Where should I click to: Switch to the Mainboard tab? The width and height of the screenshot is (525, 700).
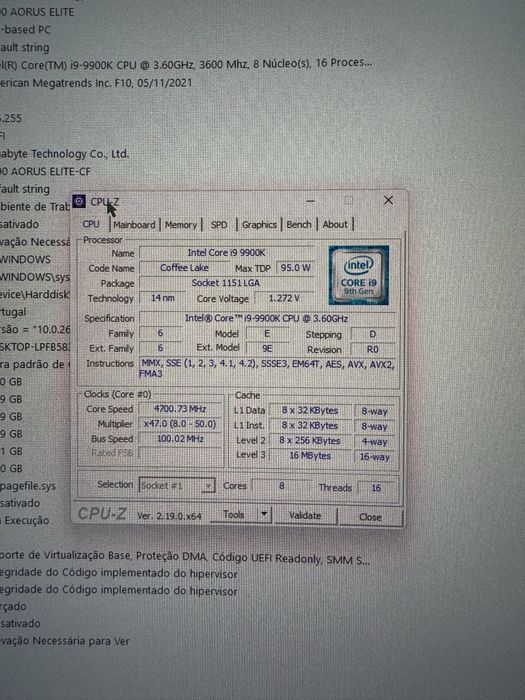coord(134,225)
